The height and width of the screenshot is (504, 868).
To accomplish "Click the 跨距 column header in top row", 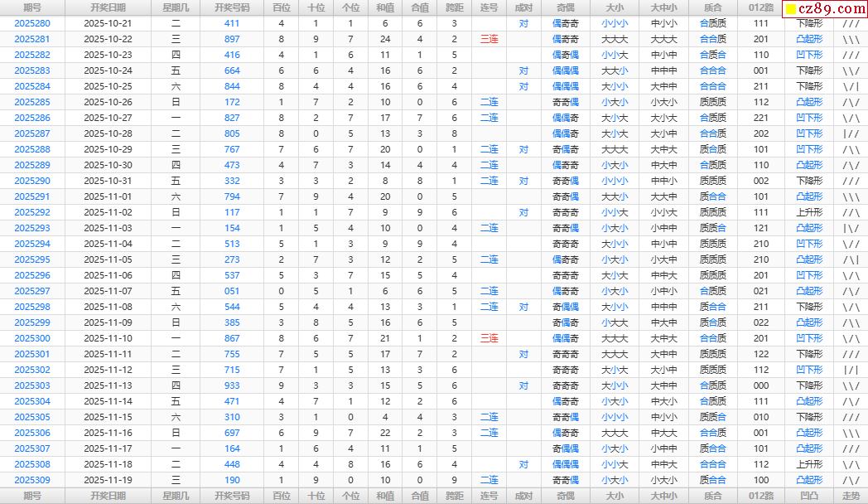I will 455,7.
